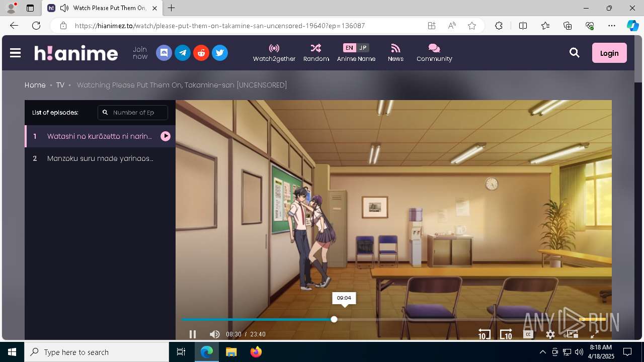Image resolution: width=644 pixels, height=362 pixels.
Task: Switch anime name to JP
Action: [363, 48]
